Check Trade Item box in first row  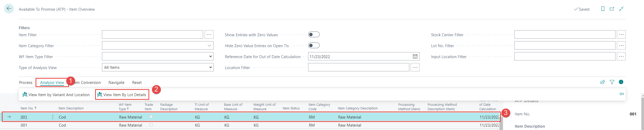click(x=151, y=117)
